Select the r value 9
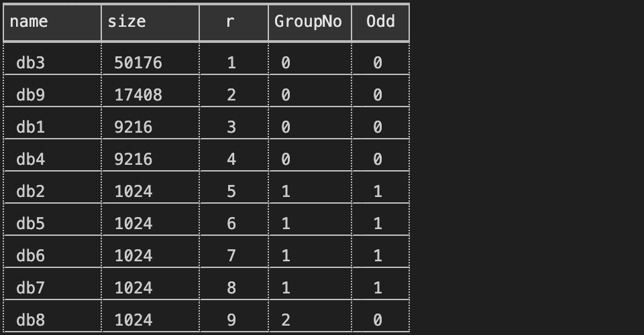Screen dimensions: 644x335 pyautogui.click(x=231, y=320)
